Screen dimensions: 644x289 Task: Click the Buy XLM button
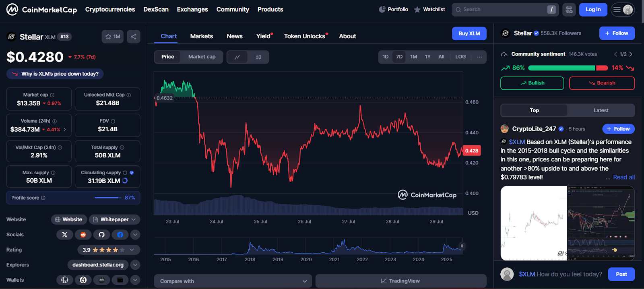click(469, 33)
